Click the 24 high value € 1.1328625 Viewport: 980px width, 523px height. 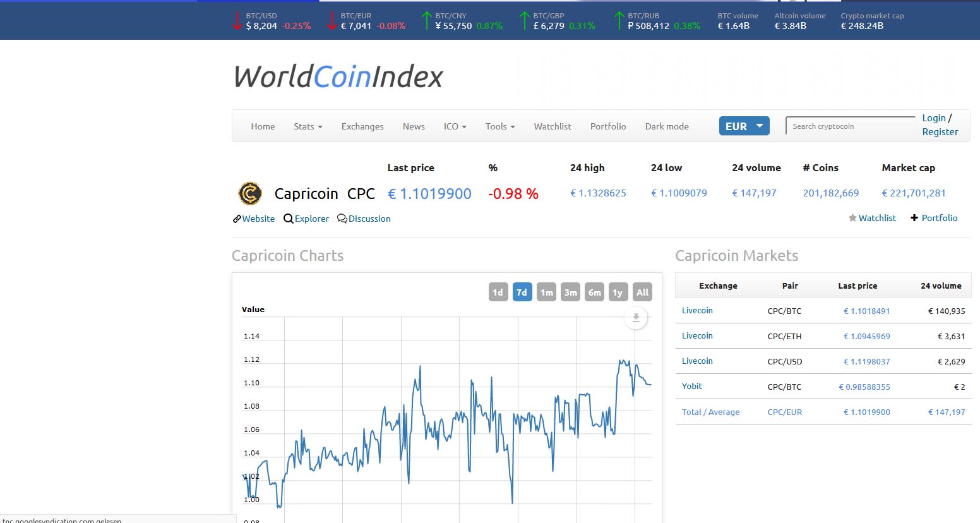click(x=599, y=193)
